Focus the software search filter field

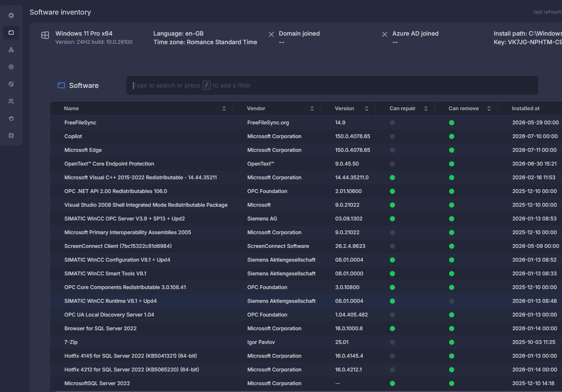332,85
